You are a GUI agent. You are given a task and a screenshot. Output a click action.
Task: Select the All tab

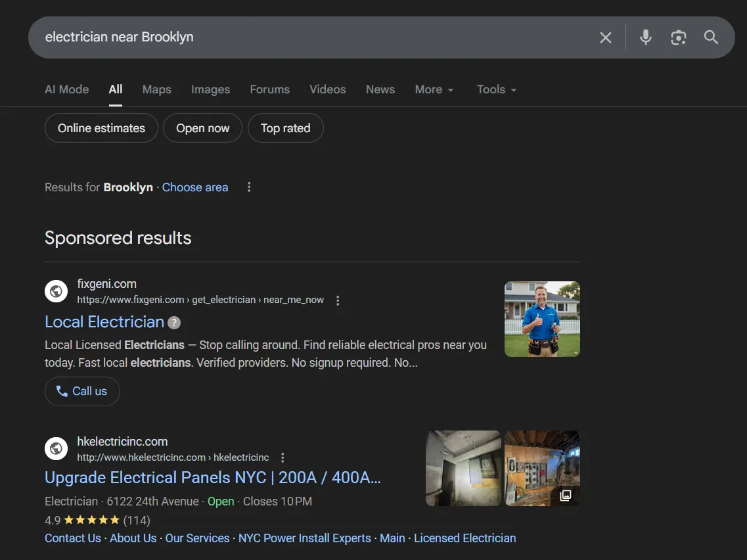115,89
